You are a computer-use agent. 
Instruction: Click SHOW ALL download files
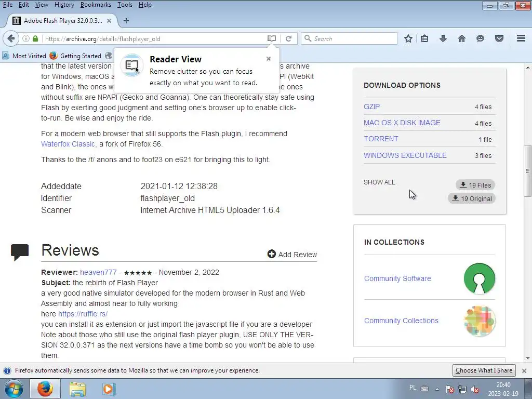pos(379,182)
